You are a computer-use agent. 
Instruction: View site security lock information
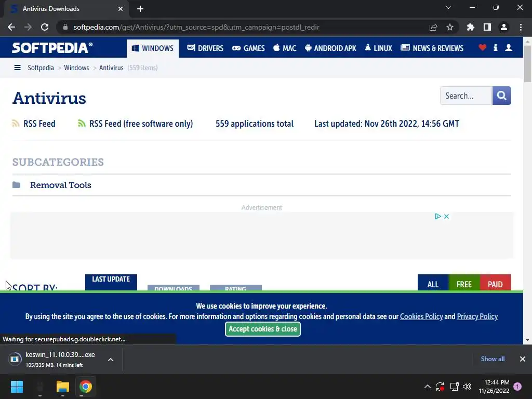point(65,27)
